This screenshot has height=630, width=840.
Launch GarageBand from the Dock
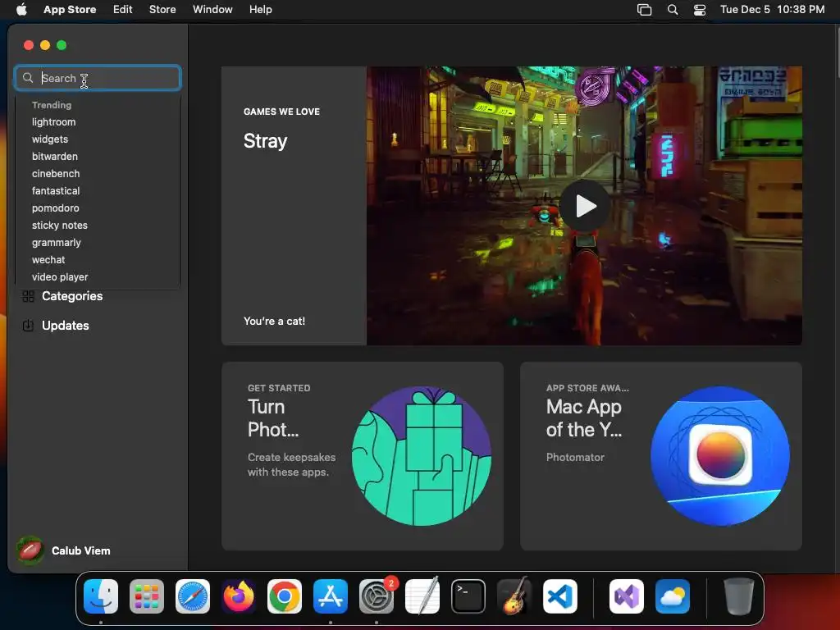coord(514,596)
